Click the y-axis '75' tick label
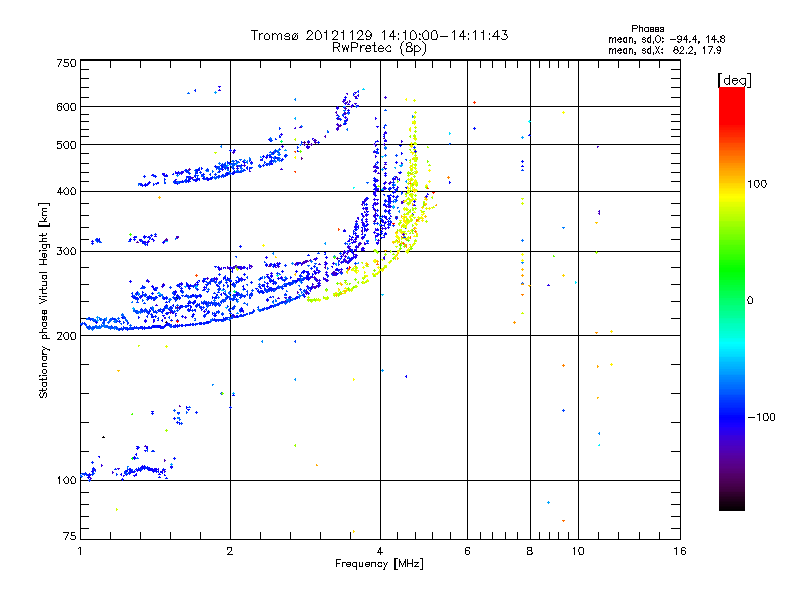Viewport: 800px width, 600px height. tap(70, 536)
